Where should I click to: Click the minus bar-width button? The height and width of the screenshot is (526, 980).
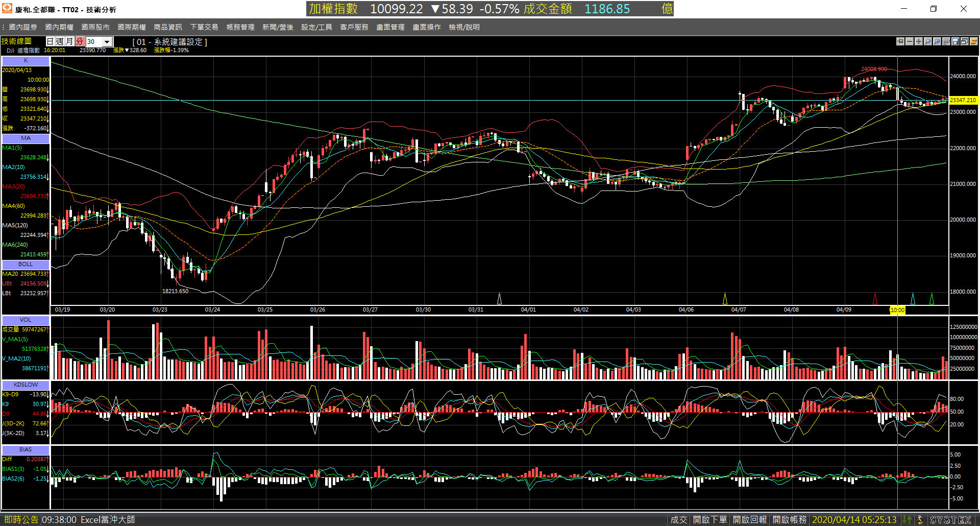(x=910, y=41)
